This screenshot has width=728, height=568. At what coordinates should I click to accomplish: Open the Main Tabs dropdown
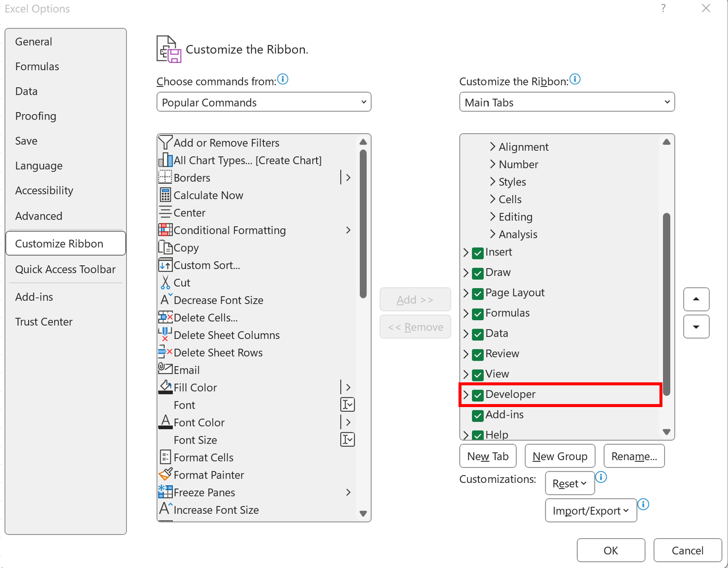[566, 102]
